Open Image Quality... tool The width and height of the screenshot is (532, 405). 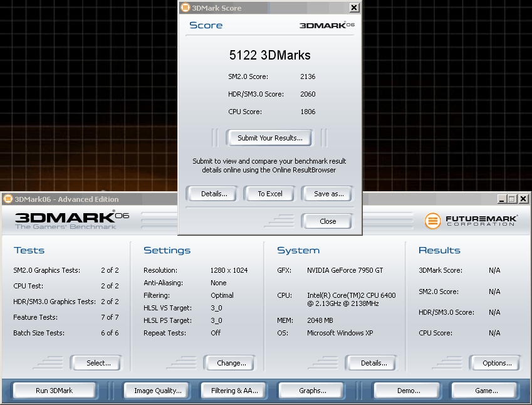157,391
